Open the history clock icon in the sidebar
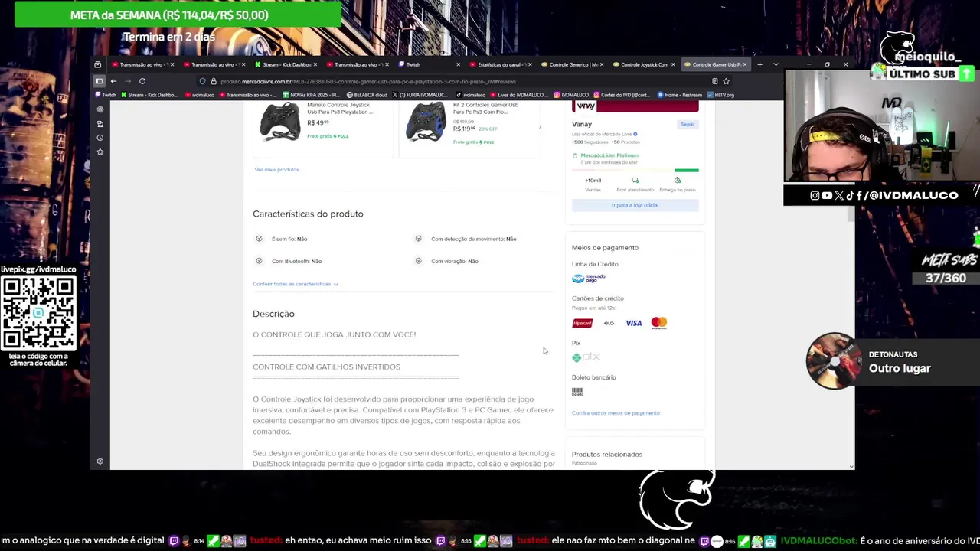This screenshot has height=551, width=980. click(x=100, y=138)
